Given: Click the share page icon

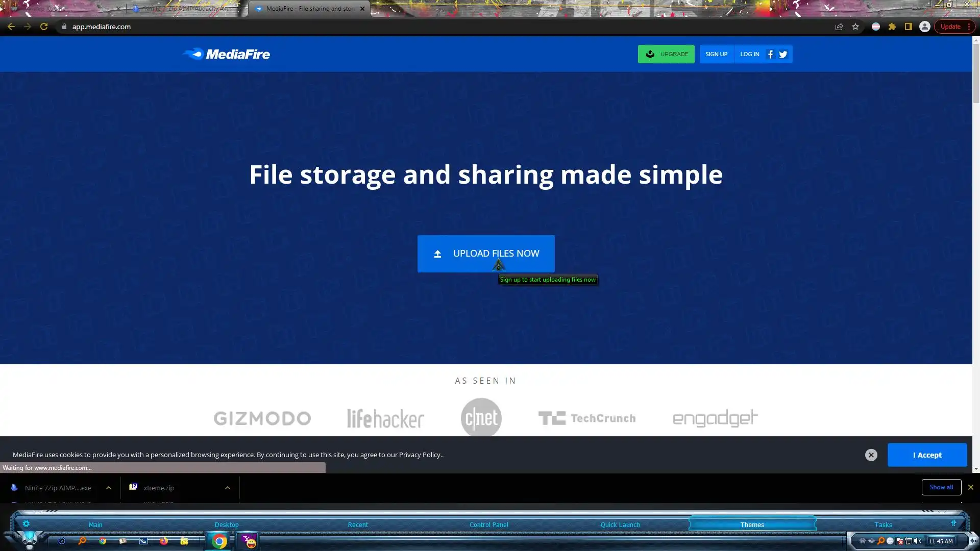Looking at the screenshot, I should (x=839, y=27).
